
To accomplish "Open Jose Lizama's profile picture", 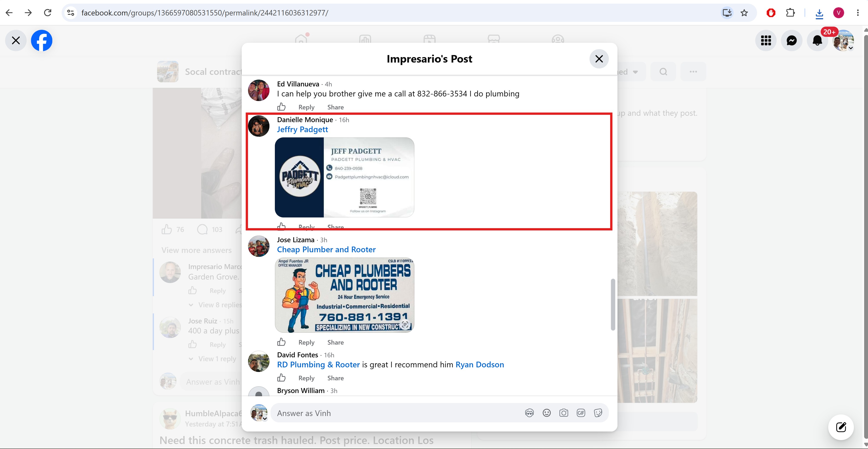I will tap(259, 246).
